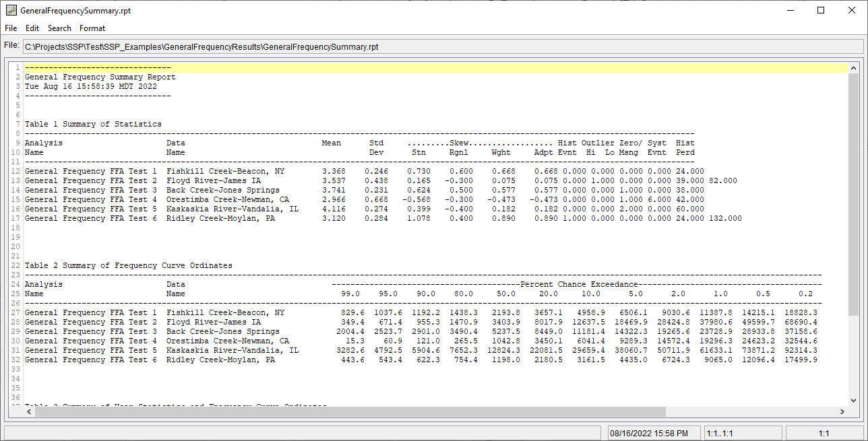The width and height of the screenshot is (868, 441).
Task: Click mean value 3.368
Action: 334,171
